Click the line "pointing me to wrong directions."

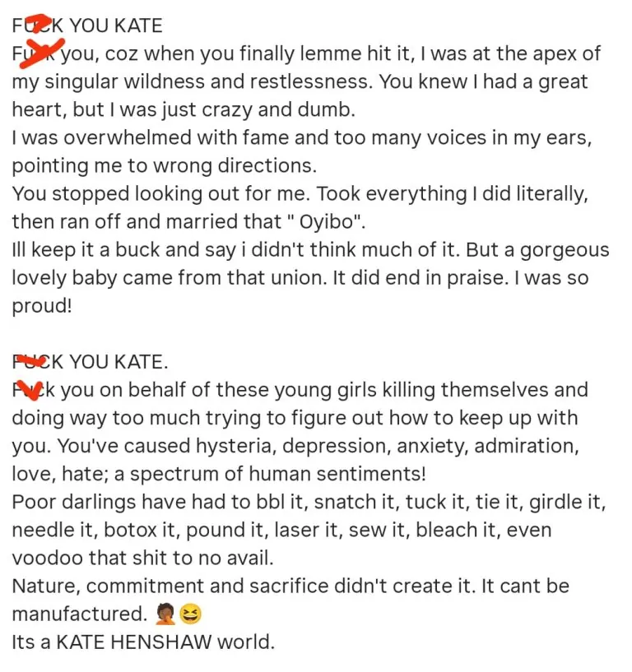(x=164, y=166)
